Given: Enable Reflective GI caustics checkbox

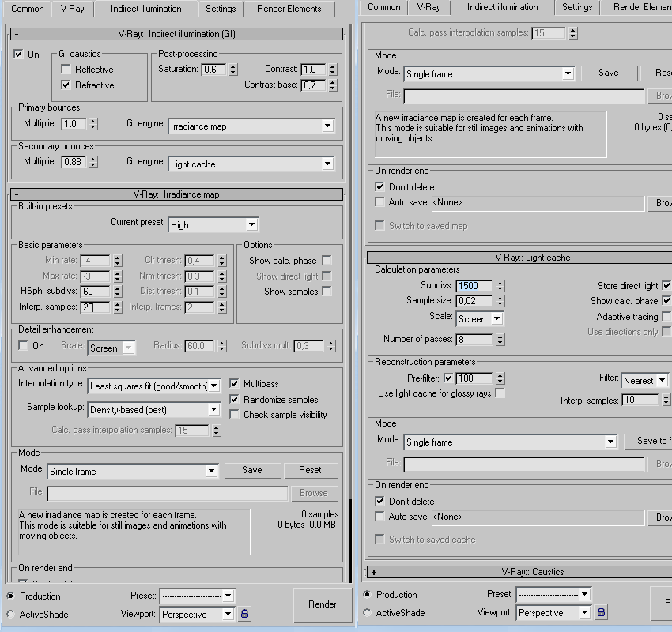Looking at the screenshot, I should 66,70.
